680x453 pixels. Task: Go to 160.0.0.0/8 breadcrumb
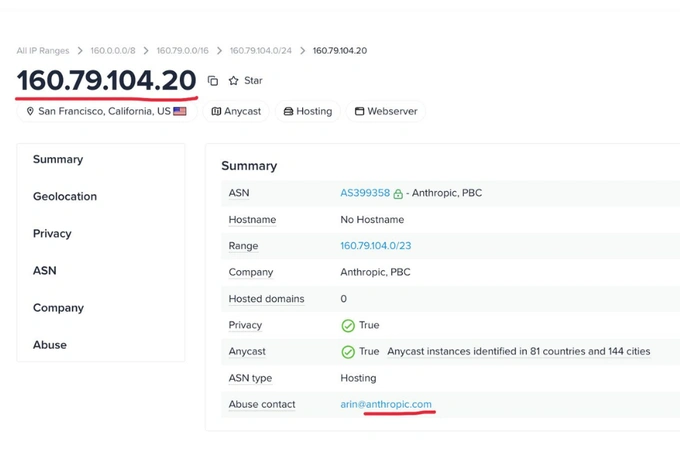(113, 51)
